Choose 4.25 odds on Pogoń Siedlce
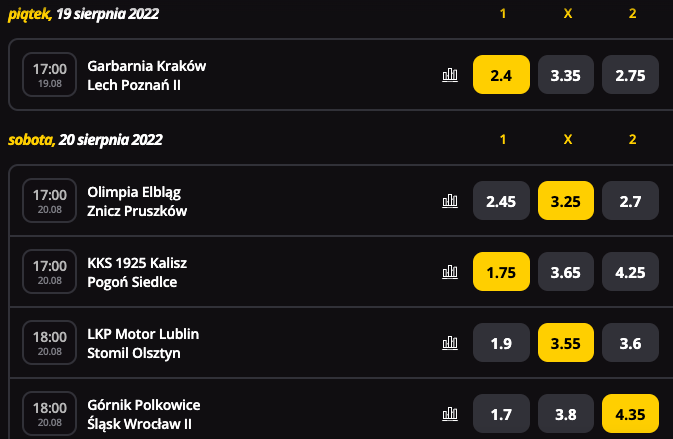The height and width of the screenshot is (439, 673). 631,272
